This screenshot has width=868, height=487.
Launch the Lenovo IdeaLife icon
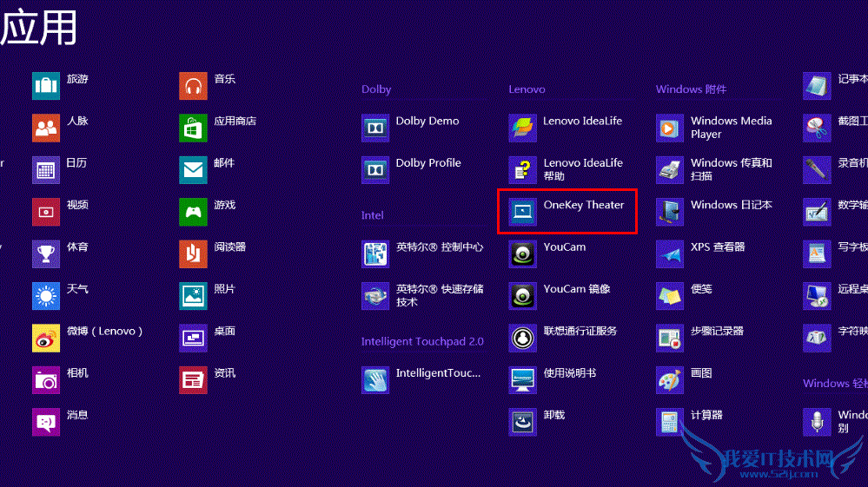(x=522, y=128)
